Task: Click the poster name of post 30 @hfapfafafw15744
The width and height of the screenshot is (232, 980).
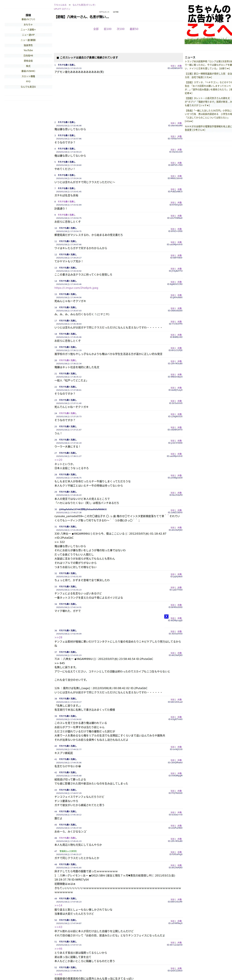Action: [83, 509]
